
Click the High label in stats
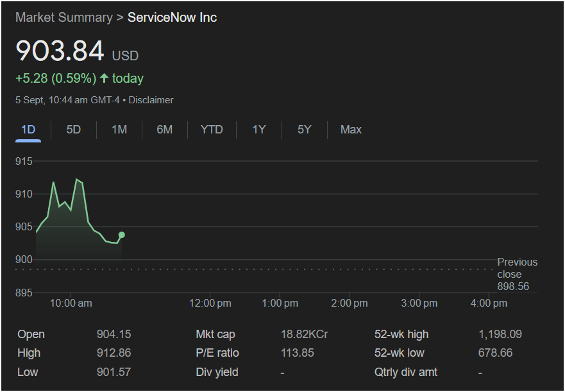(29, 353)
